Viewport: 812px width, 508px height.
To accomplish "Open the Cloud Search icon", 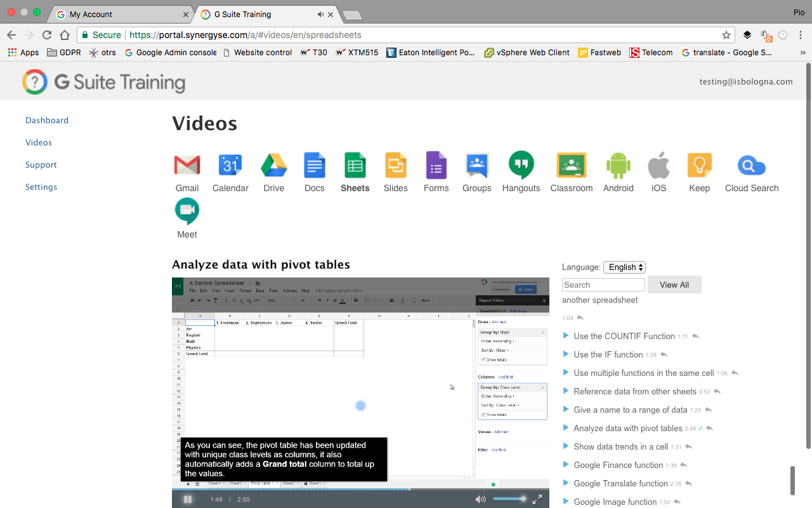I will tap(752, 166).
